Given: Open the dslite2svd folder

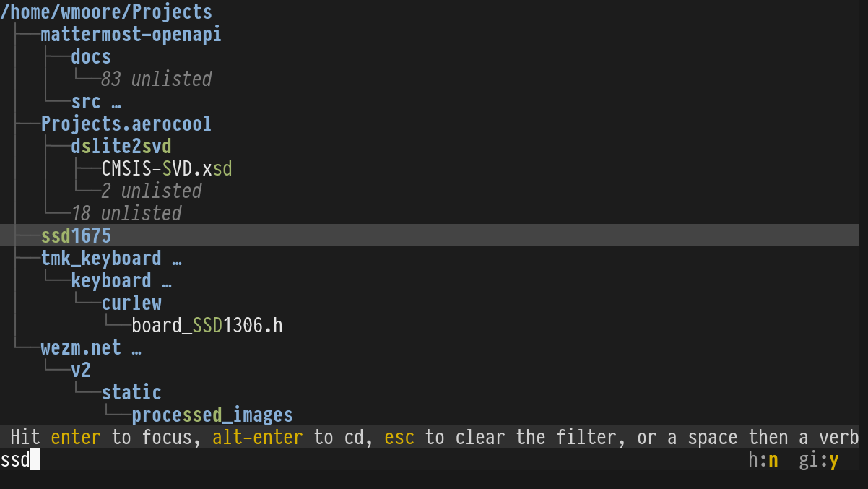Looking at the screenshot, I should click(121, 147).
